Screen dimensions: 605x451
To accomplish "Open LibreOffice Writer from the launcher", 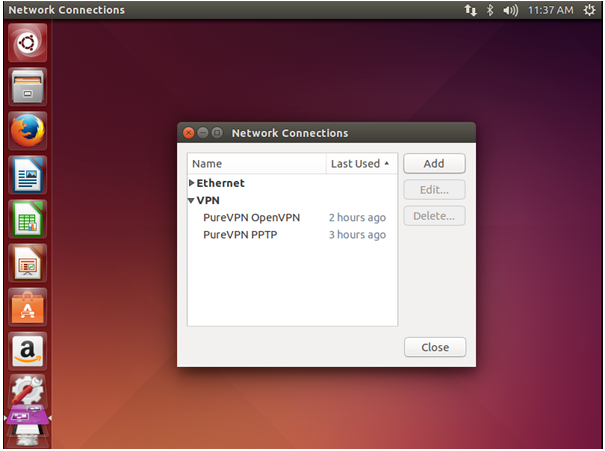I will coord(27,175).
